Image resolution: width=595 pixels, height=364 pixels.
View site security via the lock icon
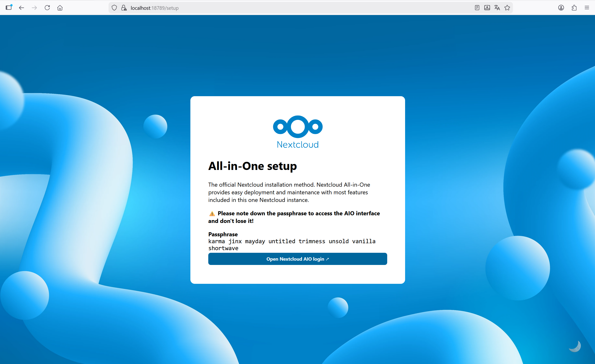pos(124,7)
